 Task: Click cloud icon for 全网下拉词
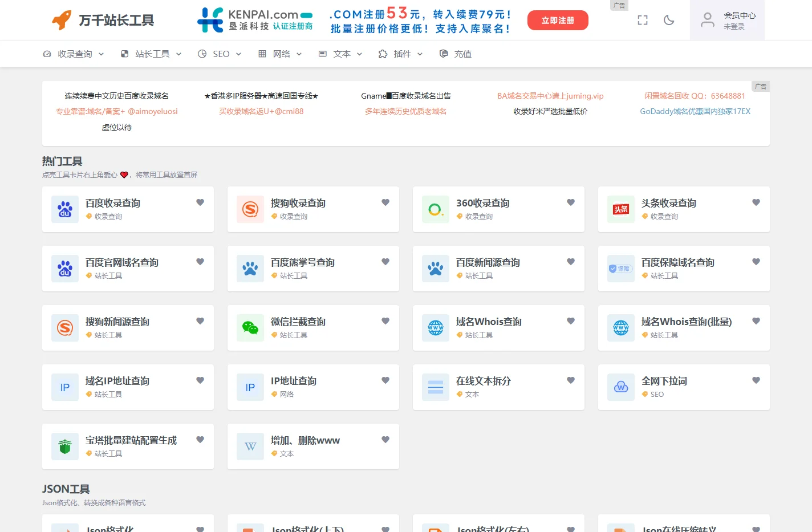pos(621,387)
